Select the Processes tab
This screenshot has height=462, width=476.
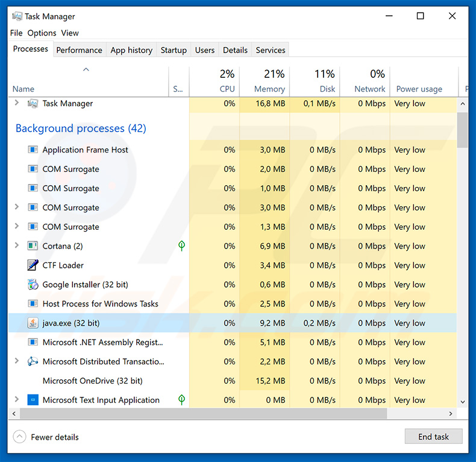[x=31, y=49]
